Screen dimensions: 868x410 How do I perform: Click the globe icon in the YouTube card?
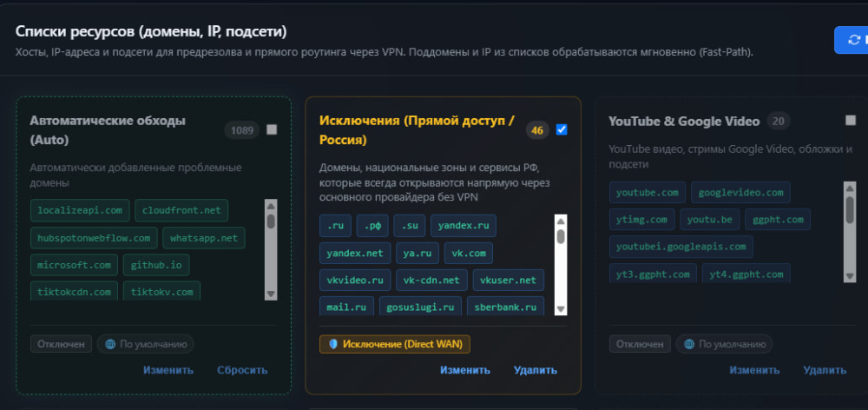coord(689,344)
